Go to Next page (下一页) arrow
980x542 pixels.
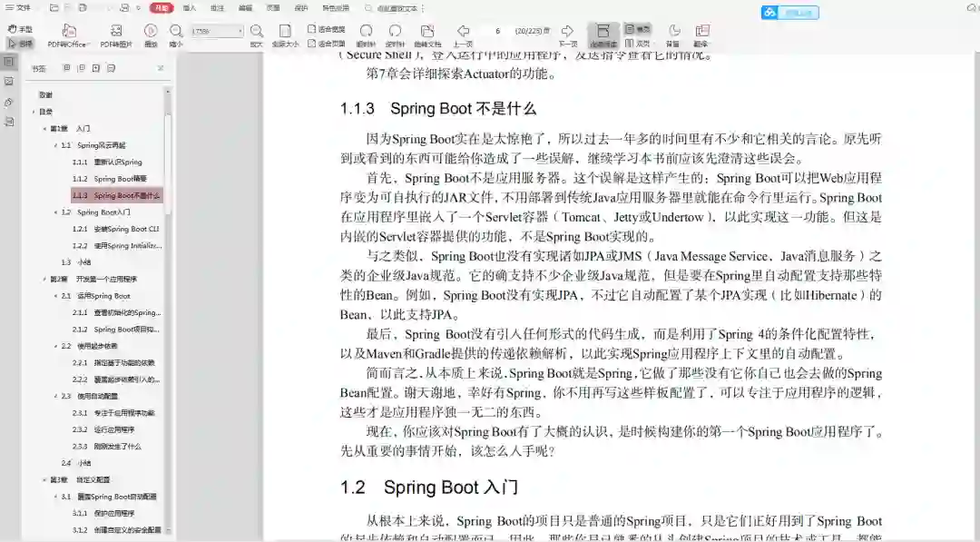click(x=567, y=35)
